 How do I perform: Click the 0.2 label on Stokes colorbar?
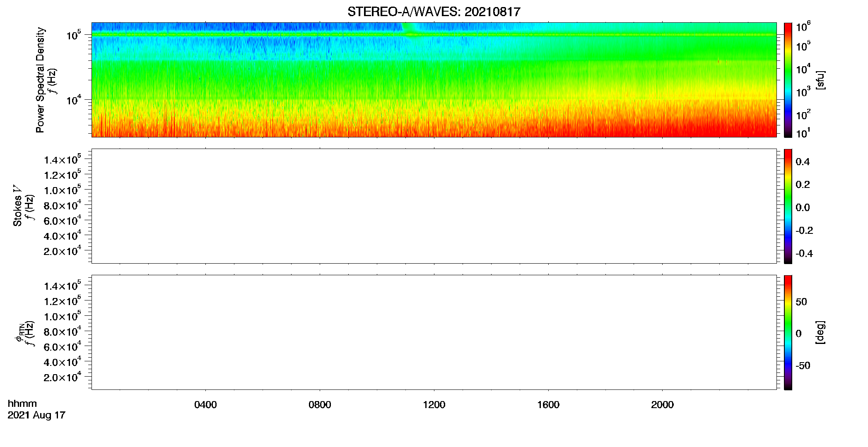tap(803, 185)
